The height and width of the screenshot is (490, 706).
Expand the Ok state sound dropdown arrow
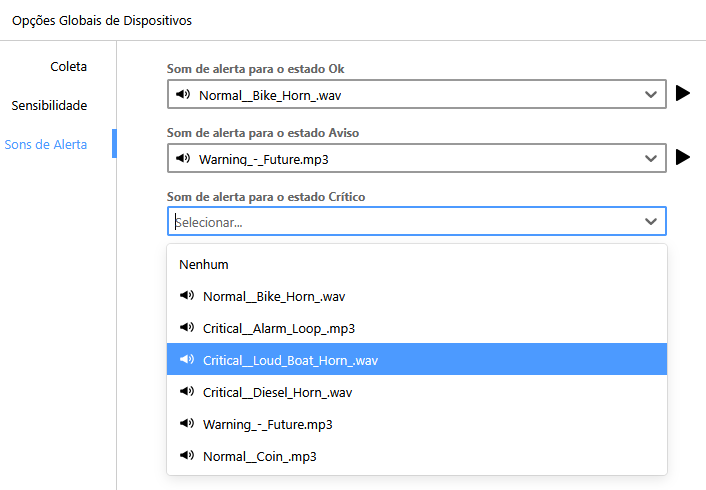point(651,95)
